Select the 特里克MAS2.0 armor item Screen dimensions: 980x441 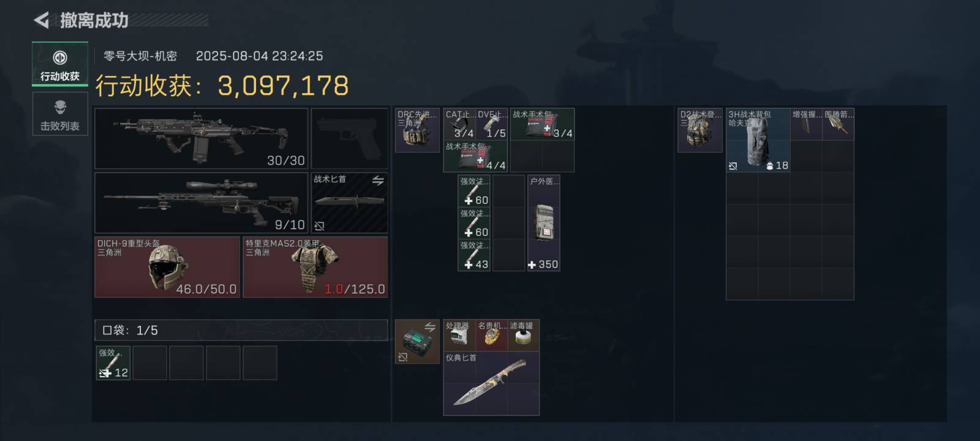pyautogui.click(x=315, y=267)
